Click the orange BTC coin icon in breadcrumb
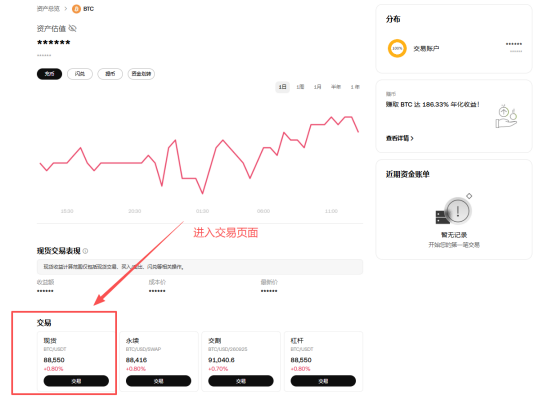 [76, 9]
